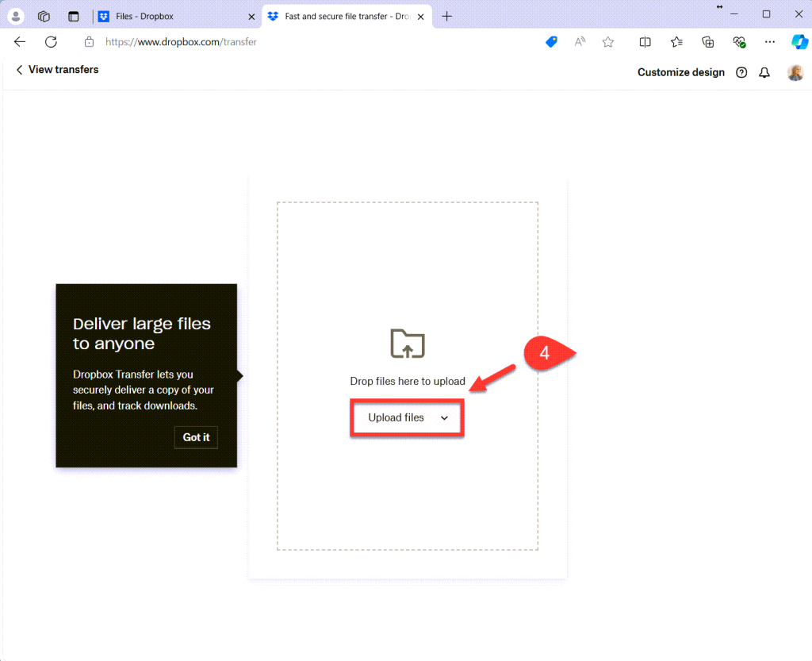Image resolution: width=812 pixels, height=661 pixels.
Task: Refresh the Dropbox transfer page
Action: point(51,42)
